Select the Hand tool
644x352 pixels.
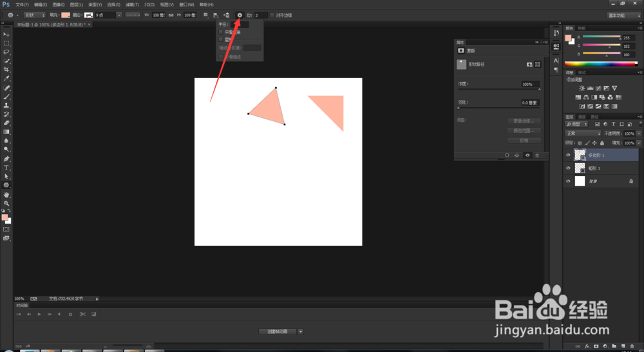(6, 195)
